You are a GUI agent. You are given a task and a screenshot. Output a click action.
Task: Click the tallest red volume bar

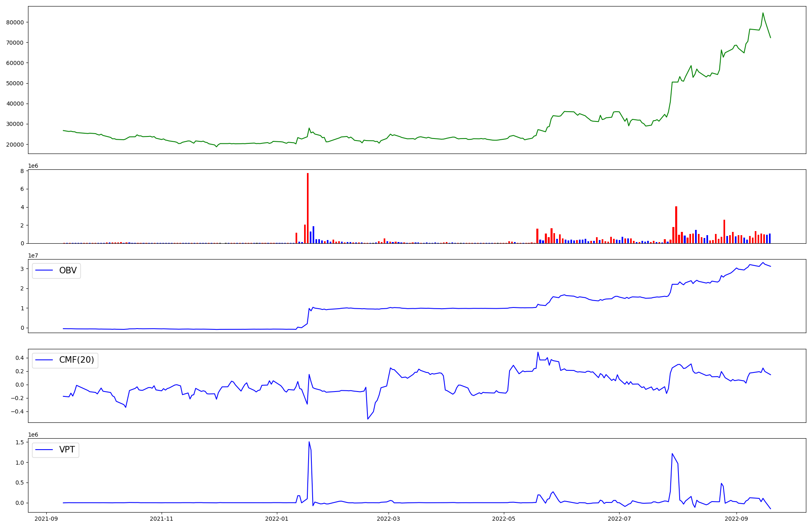(x=308, y=207)
